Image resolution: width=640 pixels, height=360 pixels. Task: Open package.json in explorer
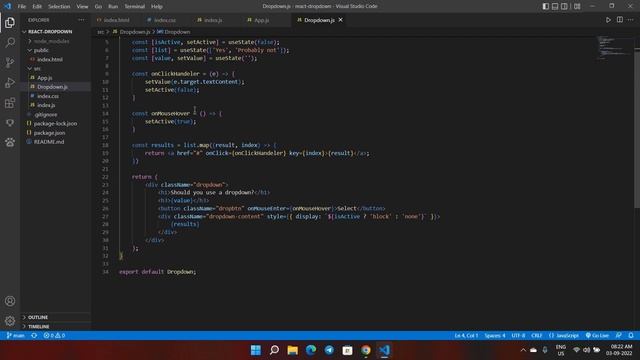pos(49,133)
